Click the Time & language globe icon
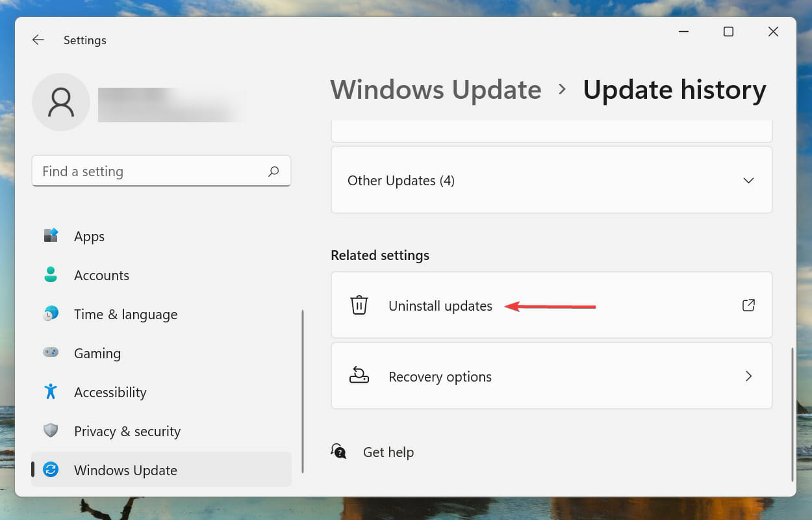 [x=51, y=314]
